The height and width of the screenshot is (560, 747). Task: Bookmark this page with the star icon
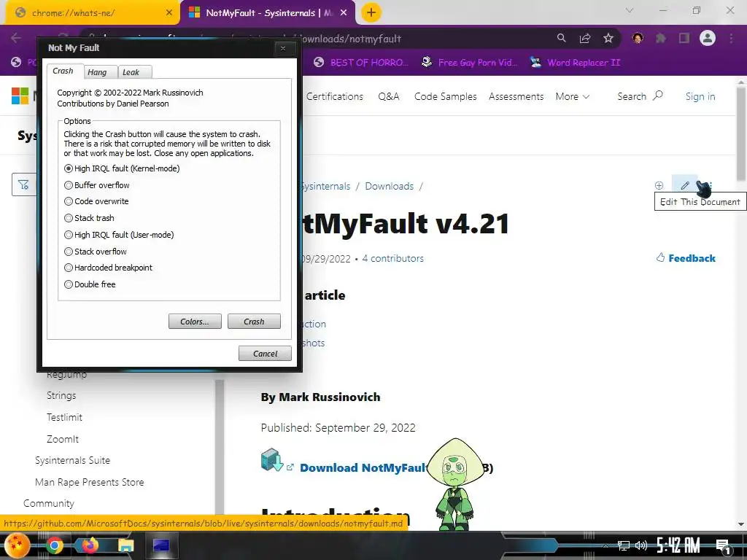(x=608, y=38)
